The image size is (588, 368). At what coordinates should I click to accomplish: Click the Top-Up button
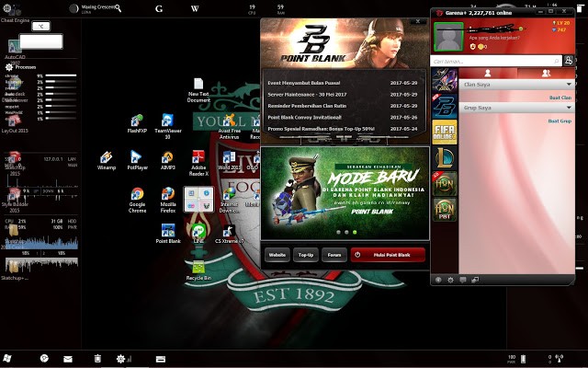[x=305, y=255]
